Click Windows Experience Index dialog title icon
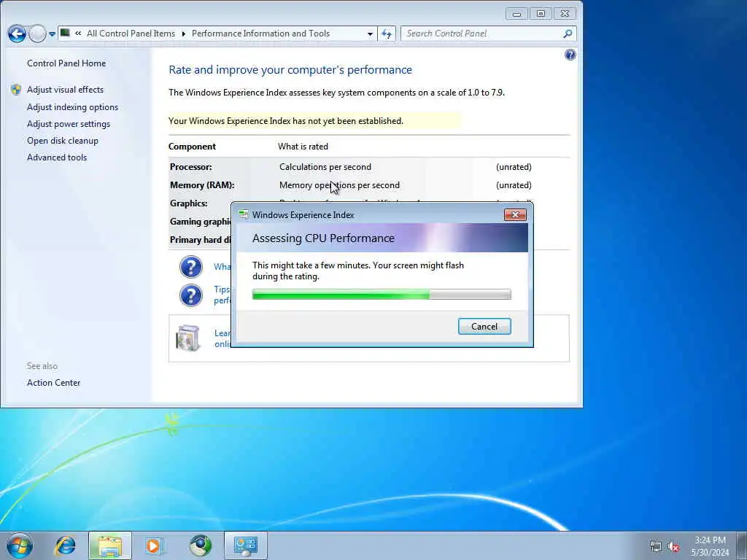 point(244,215)
